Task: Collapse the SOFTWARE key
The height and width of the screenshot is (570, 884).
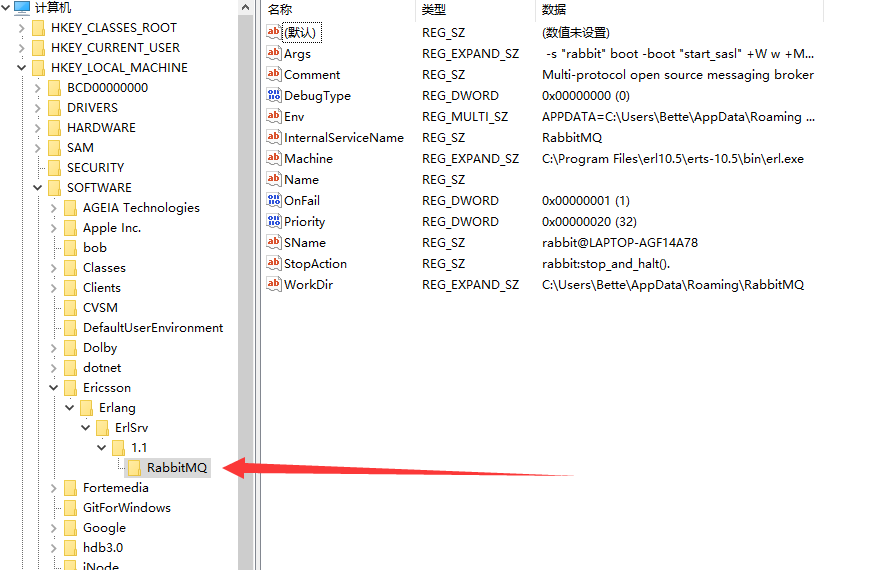Action: (x=37, y=187)
